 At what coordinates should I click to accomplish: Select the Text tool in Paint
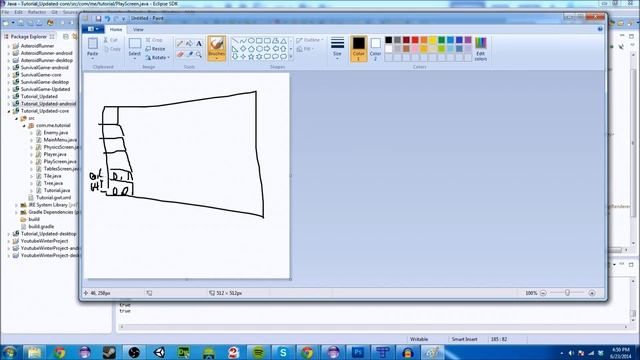click(199, 43)
